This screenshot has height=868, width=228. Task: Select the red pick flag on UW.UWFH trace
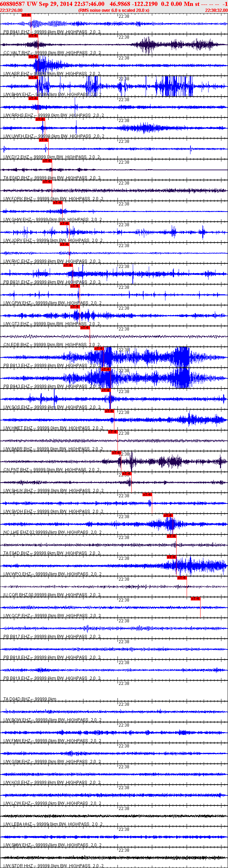tap(40, 119)
